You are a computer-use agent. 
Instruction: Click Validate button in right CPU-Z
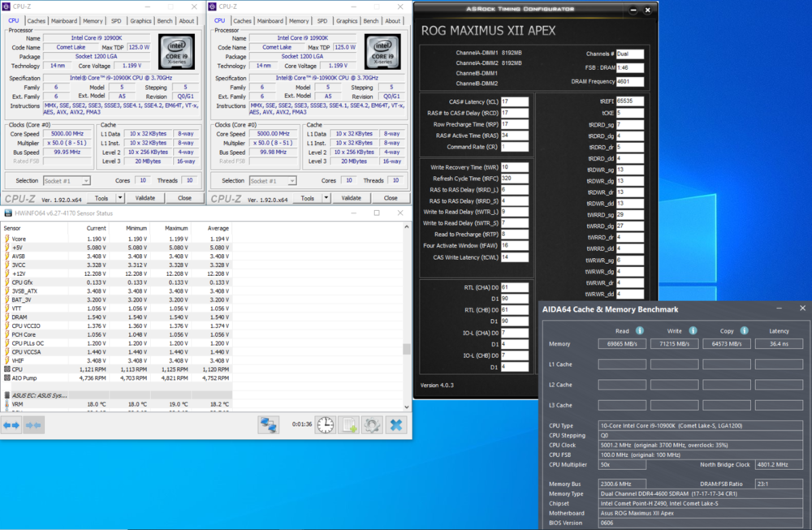(351, 198)
